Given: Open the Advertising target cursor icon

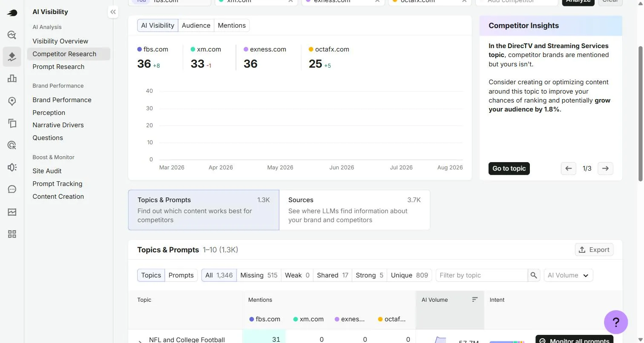Looking at the screenshot, I should pyautogui.click(x=12, y=146).
